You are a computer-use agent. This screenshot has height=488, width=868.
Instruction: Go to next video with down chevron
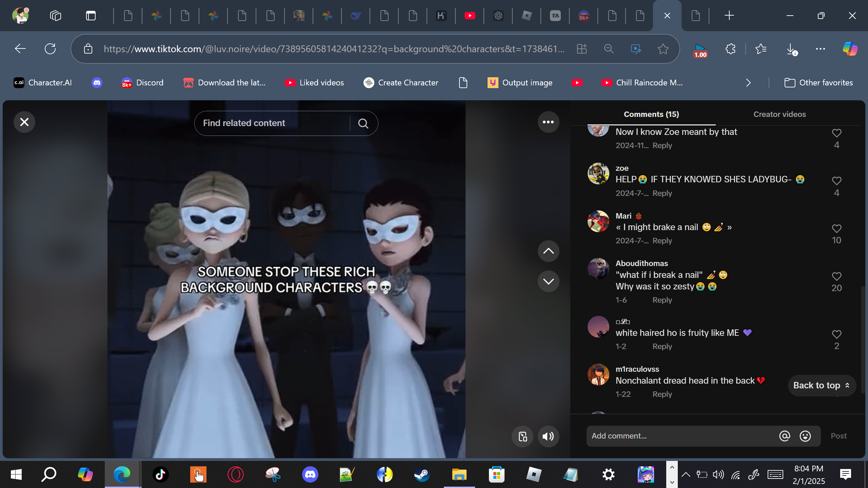[548, 281]
